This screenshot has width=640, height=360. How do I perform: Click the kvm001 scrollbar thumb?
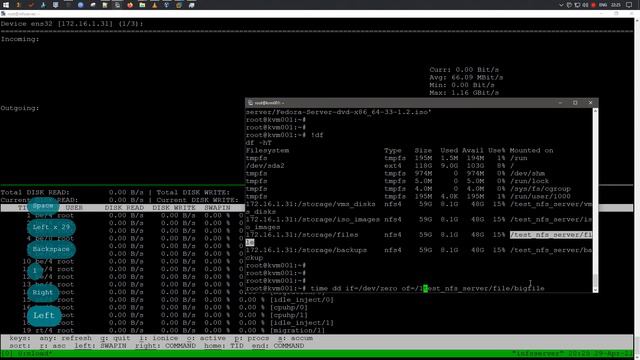point(595,280)
